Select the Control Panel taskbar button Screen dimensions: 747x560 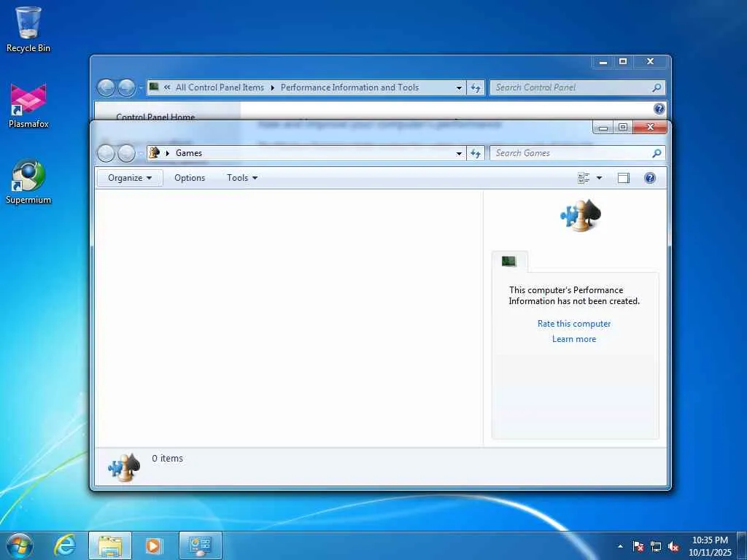200,545
